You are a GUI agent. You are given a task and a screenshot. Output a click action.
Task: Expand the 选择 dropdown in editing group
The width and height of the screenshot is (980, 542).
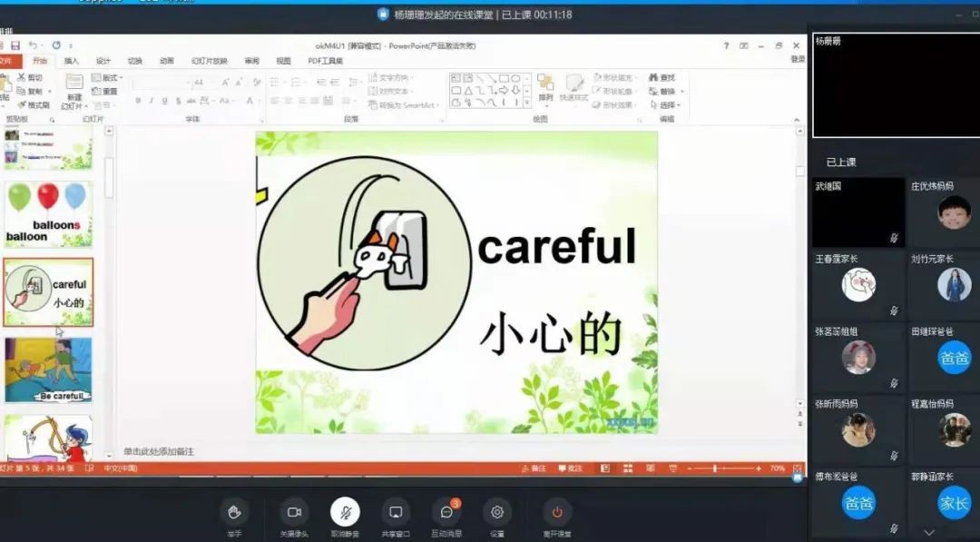tap(668, 105)
